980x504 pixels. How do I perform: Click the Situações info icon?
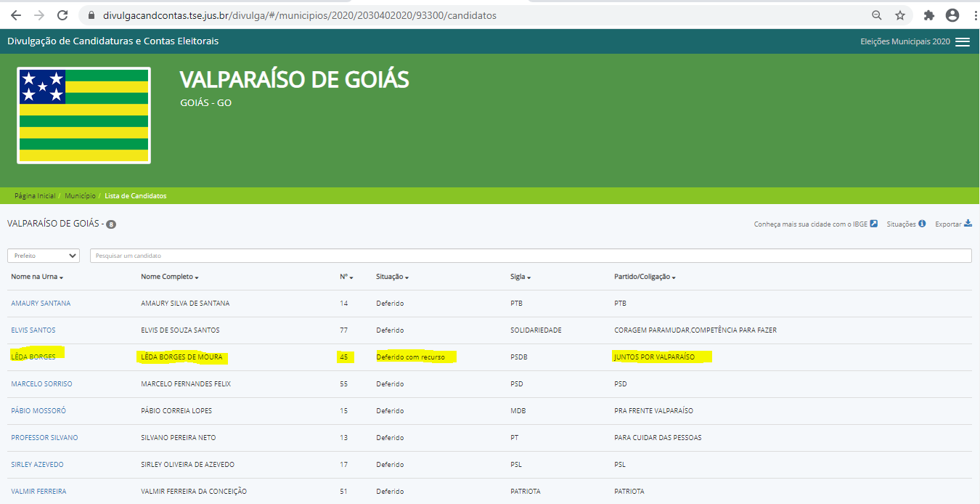pyautogui.click(x=922, y=224)
